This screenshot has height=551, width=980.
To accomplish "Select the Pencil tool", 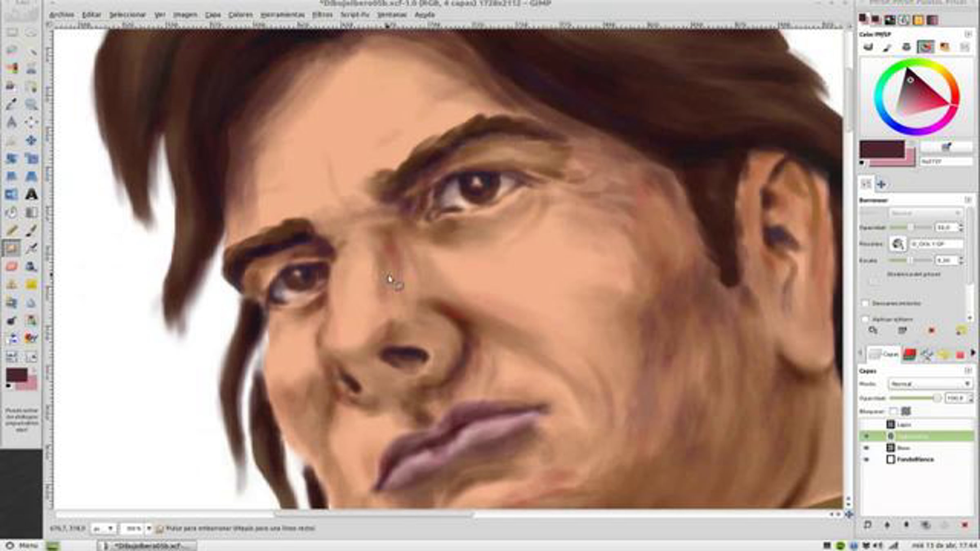I will tap(11, 231).
